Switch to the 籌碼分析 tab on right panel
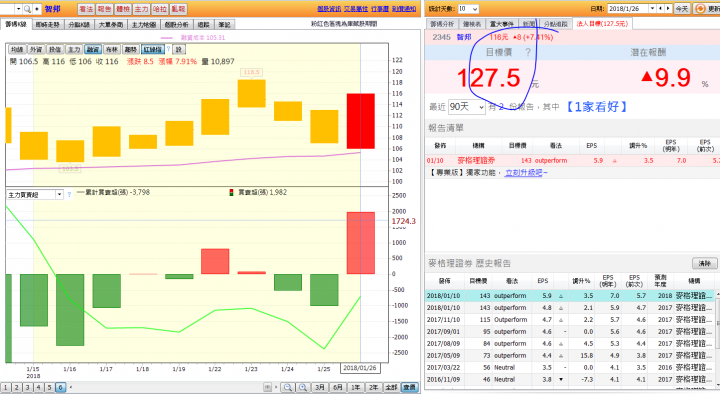The height and width of the screenshot is (394, 720). pos(442,24)
